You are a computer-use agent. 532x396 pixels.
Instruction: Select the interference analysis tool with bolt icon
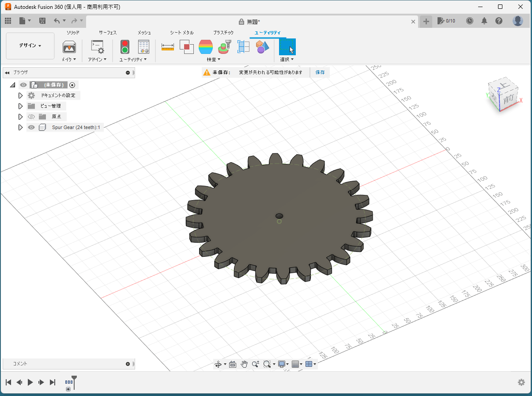click(225, 47)
